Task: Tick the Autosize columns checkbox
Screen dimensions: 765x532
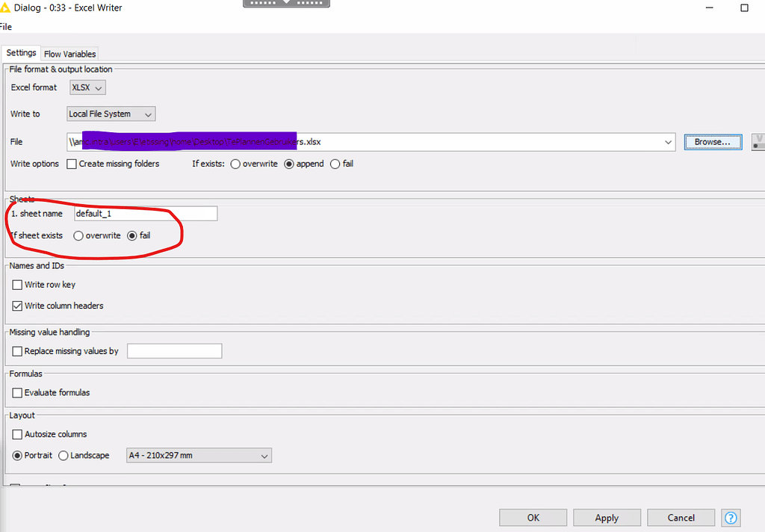Action: click(x=18, y=434)
